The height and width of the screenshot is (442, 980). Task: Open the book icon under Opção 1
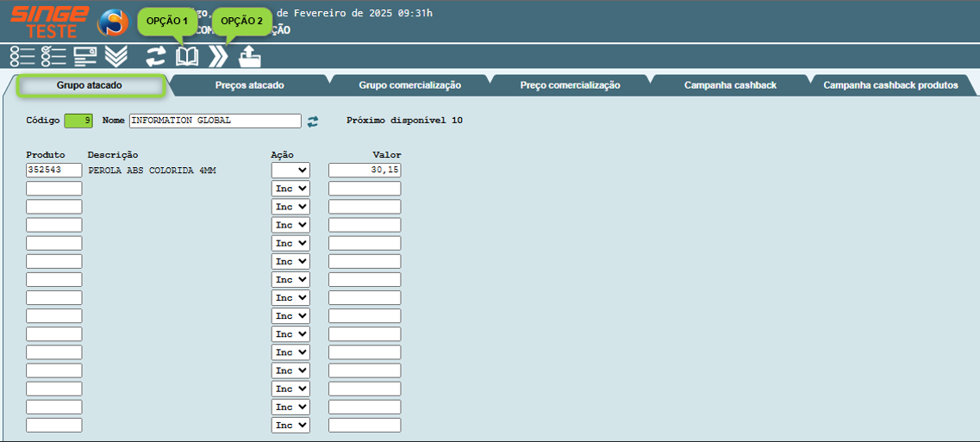coord(187,57)
